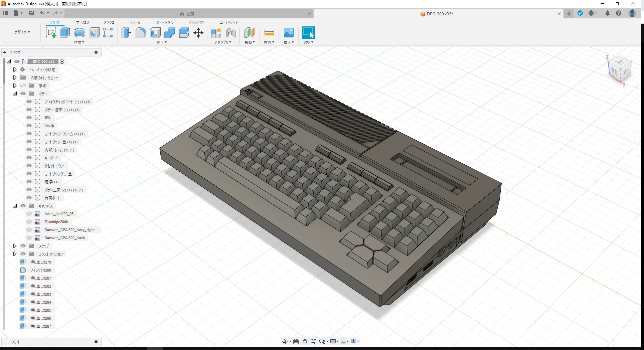Activate the Extrude tool
The width and height of the screenshot is (644, 350).
(x=65, y=32)
